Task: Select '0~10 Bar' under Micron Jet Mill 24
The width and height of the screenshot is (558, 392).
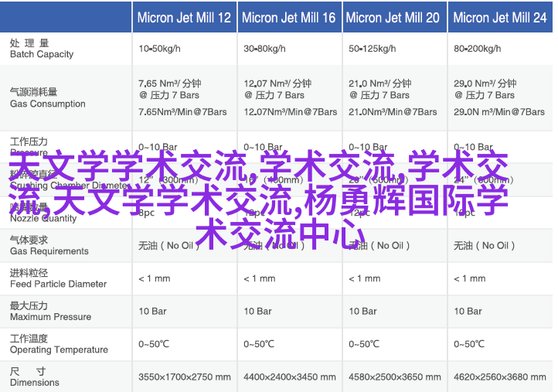Action: [473, 147]
